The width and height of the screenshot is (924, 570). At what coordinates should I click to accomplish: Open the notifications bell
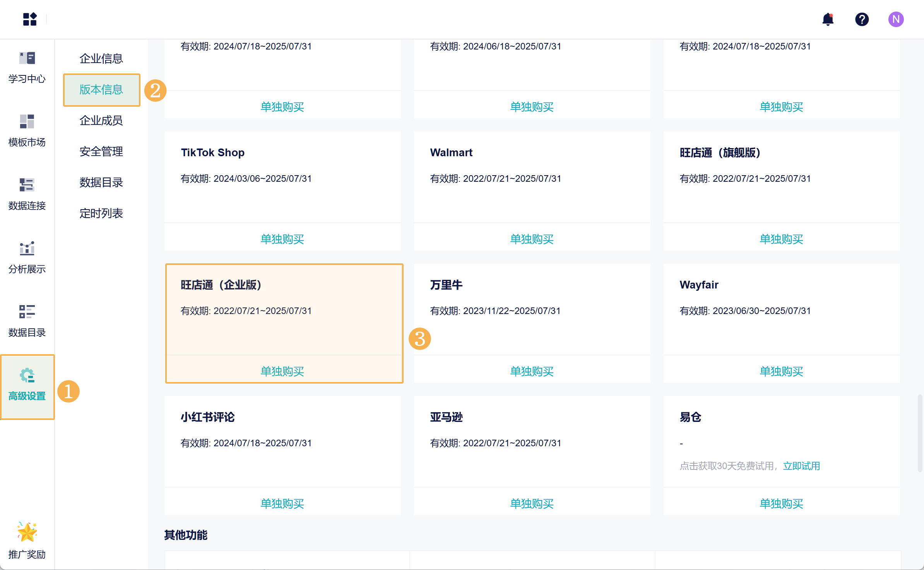pyautogui.click(x=828, y=19)
